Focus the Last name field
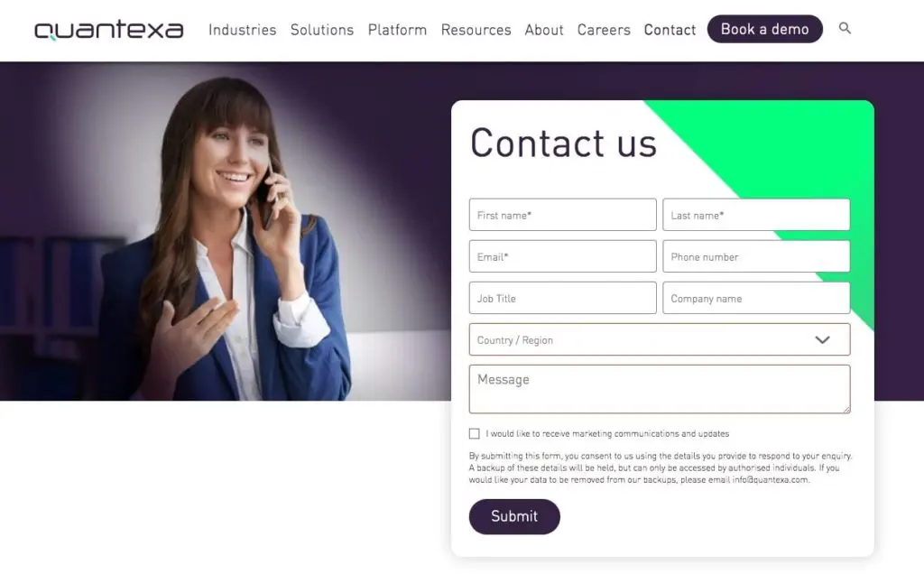This screenshot has height=574, width=924. coord(756,215)
